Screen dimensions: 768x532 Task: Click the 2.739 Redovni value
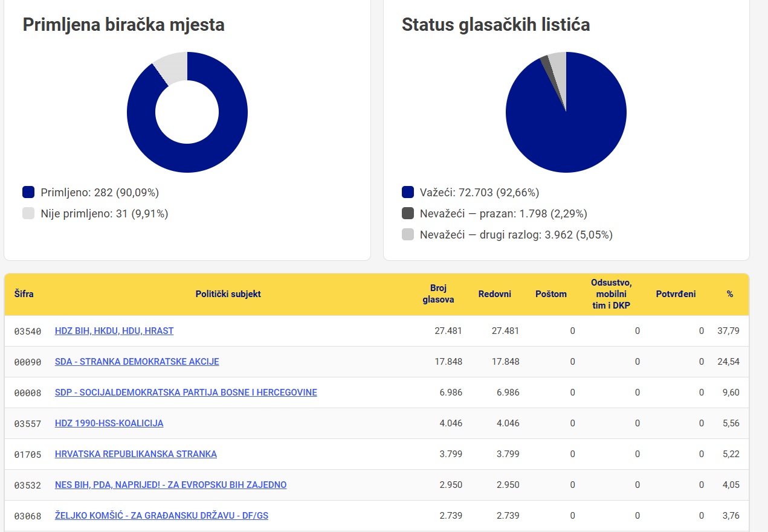coord(508,516)
